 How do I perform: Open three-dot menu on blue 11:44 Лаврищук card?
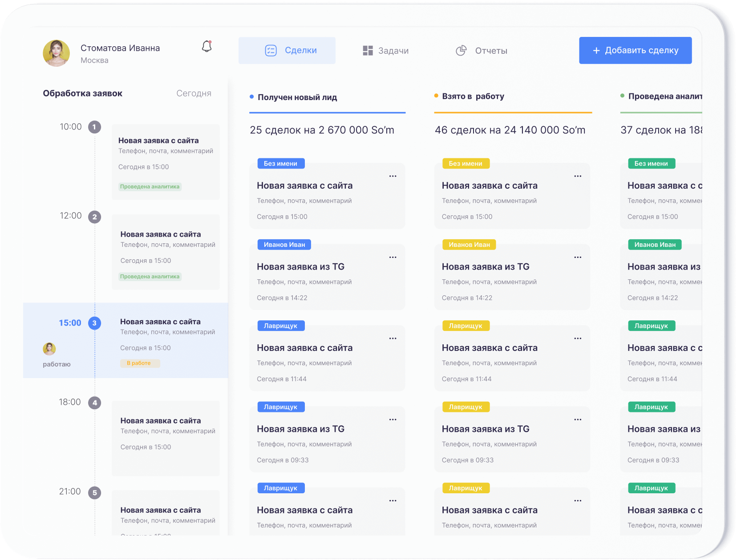coord(393,338)
